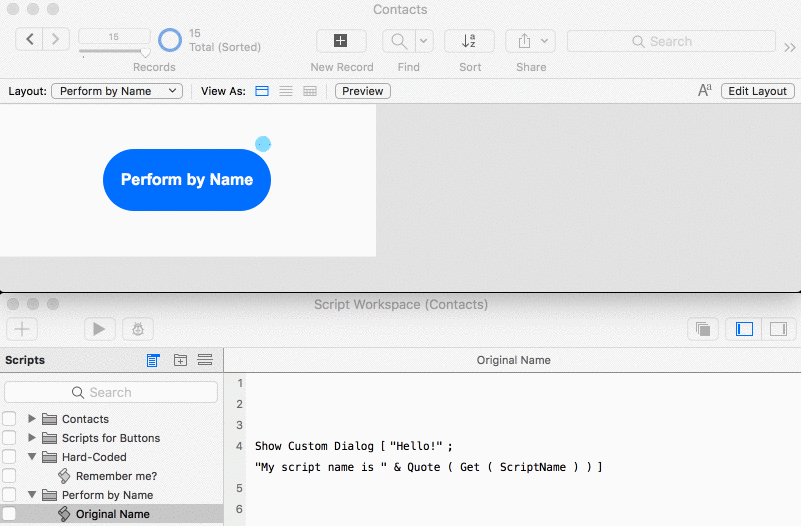Check the box beside Contacts folder
This screenshot has height=526, width=801.
click(x=9, y=419)
